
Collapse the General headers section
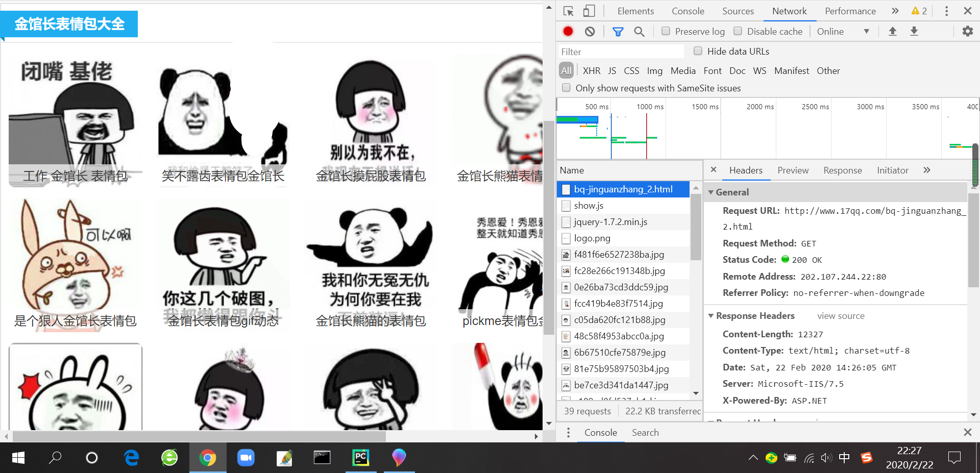[711, 192]
